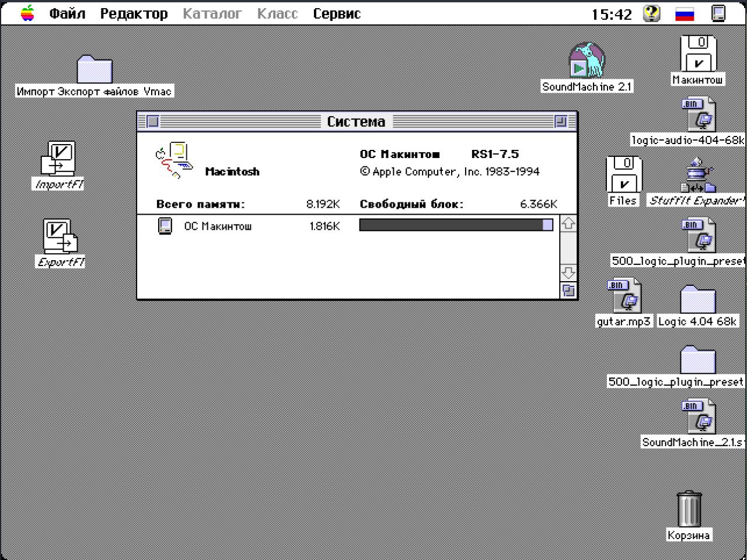Select the StuffIt Expander icon
Screen dimensions: 747x560
[x=699, y=176]
